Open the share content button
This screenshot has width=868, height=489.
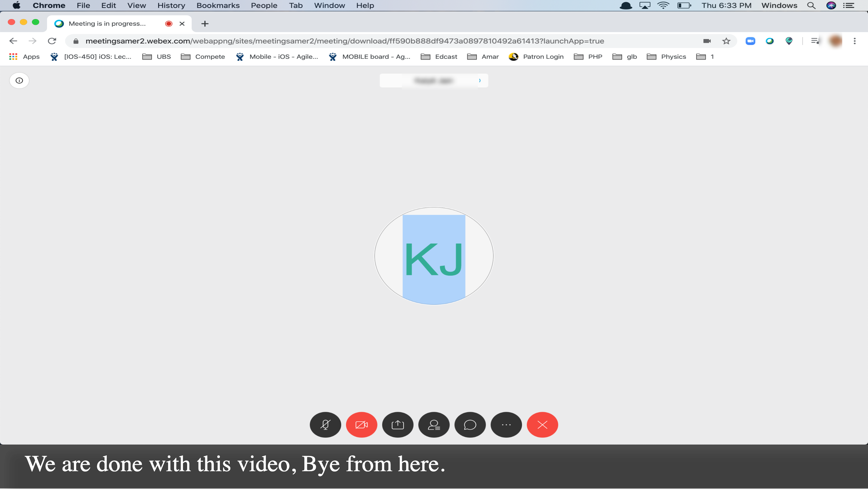[397, 425]
